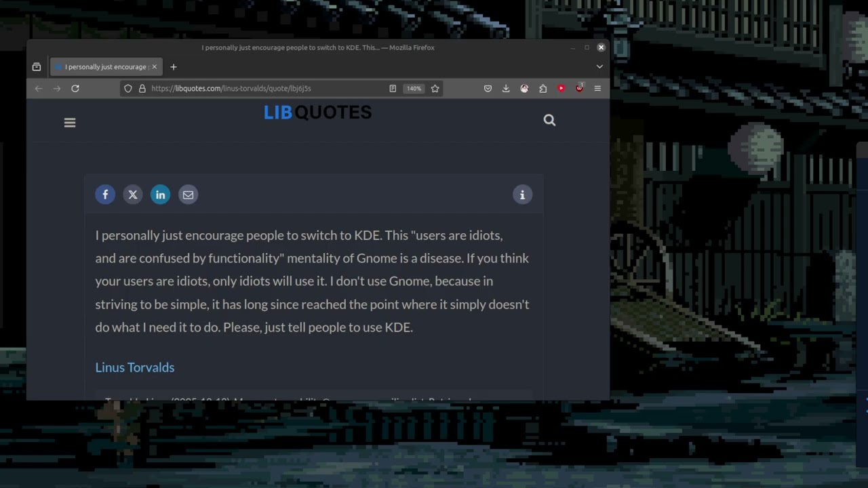Open the LibQuotes hamburger menu
This screenshot has width=868, height=488.
(70, 123)
